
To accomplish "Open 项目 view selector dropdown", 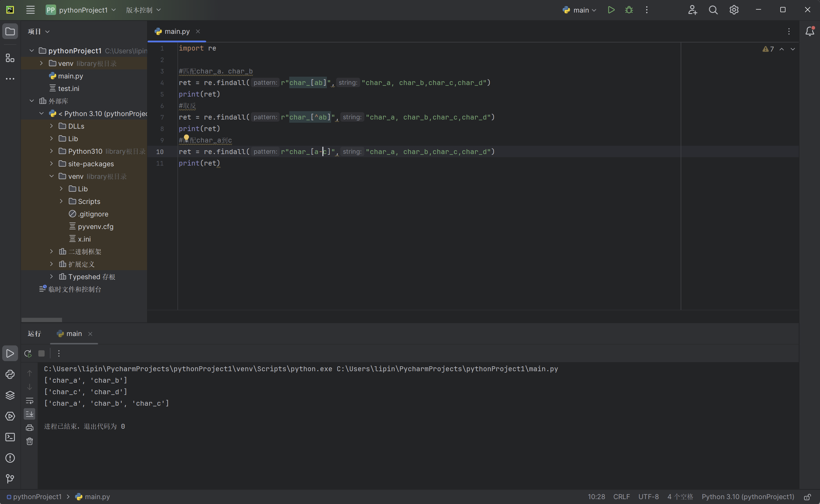I will [x=38, y=31].
